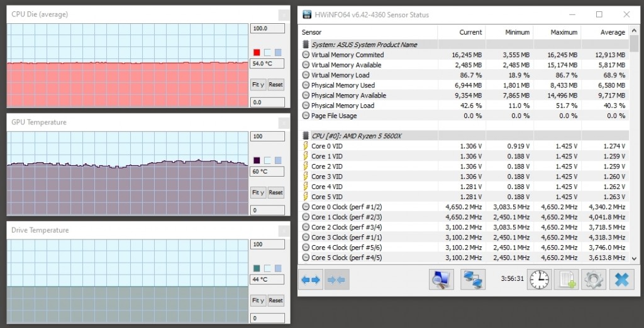Viewport: 644px width, 328px height.
Task: Open the remote network monitors icon
Action: click(x=473, y=280)
